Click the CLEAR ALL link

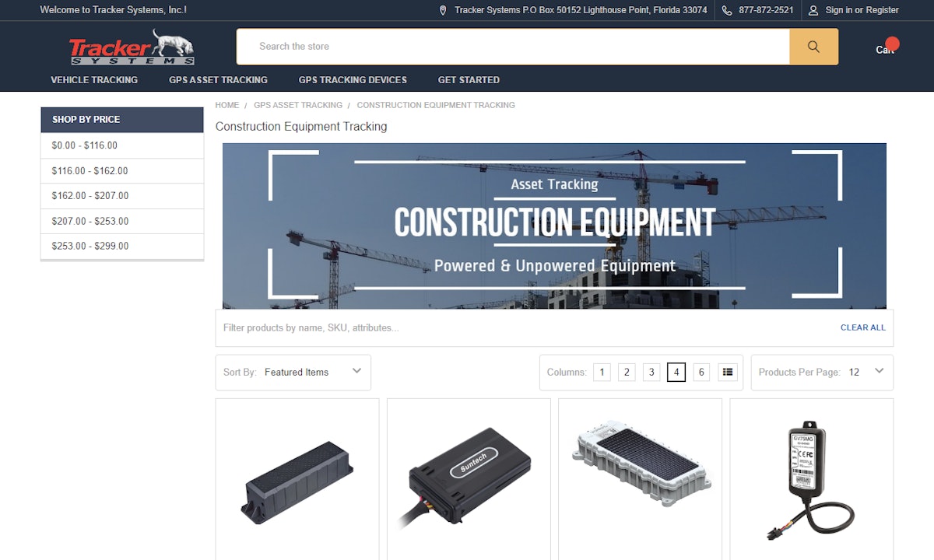862,327
